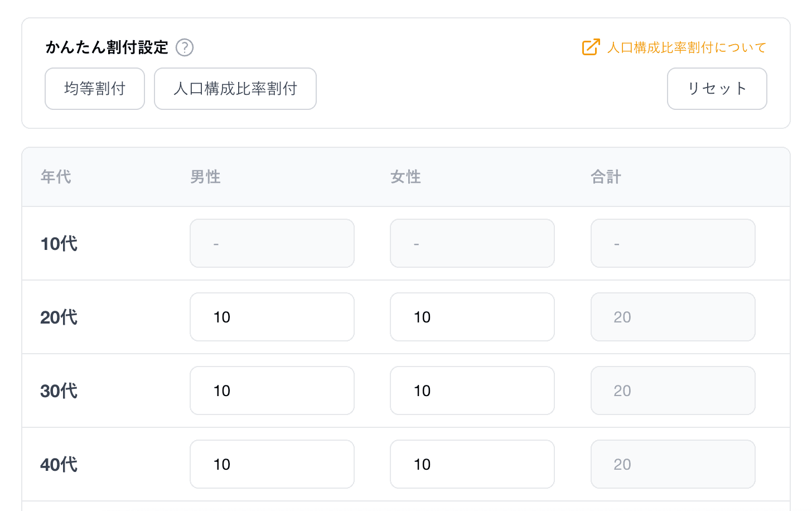
Task: Click the 女性 column header
Action: tap(405, 176)
